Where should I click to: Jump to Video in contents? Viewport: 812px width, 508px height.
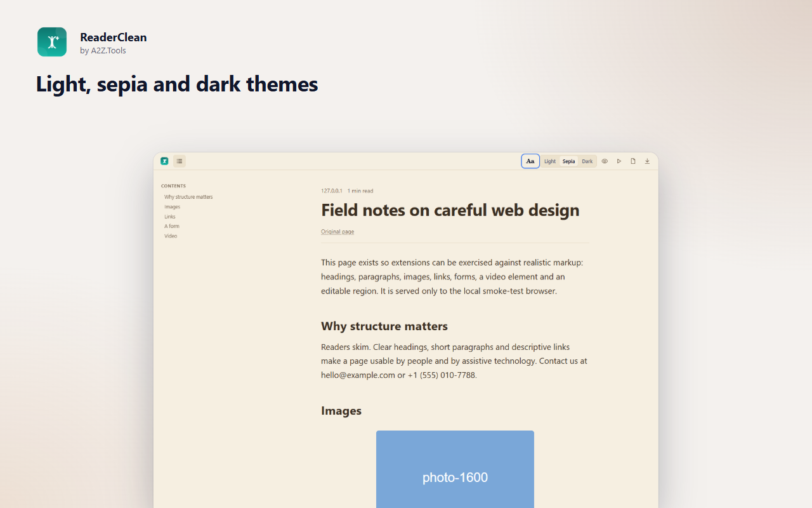coord(171,236)
